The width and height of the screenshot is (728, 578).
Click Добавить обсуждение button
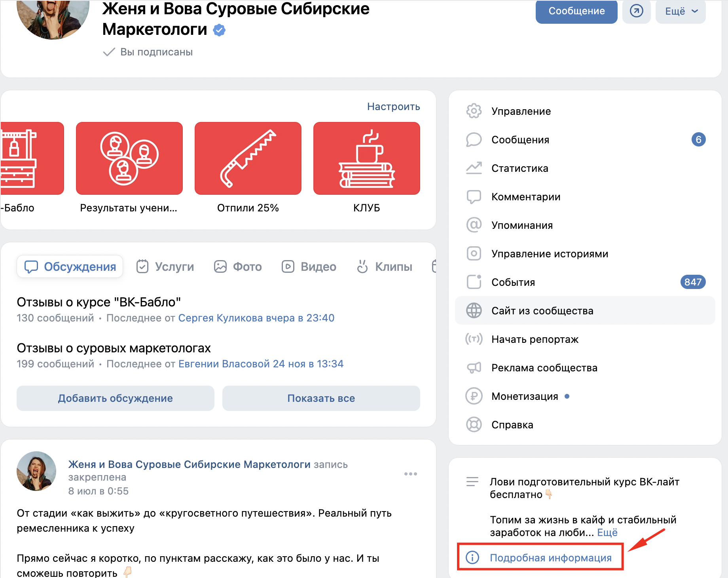pos(116,398)
